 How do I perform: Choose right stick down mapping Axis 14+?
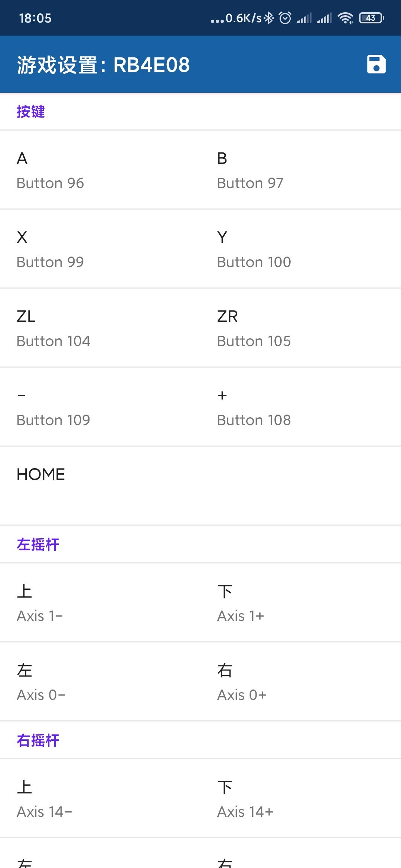tap(301, 799)
